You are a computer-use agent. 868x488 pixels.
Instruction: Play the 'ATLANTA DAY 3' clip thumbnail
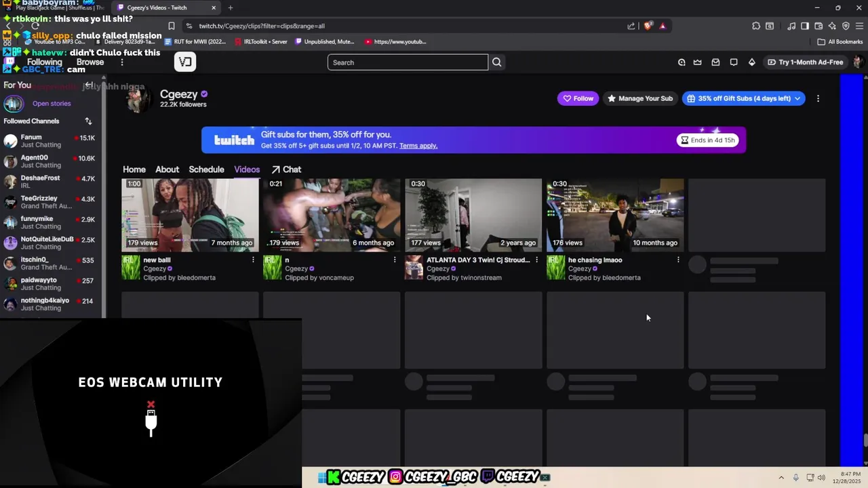[x=473, y=215]
